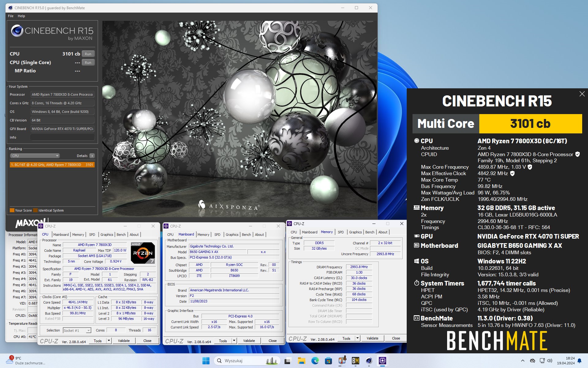The height and width of the screenshot is (368, 588).
Task: Open Tools dropdown arrow in right CPU-Z
Action: (x=357, y=338)
